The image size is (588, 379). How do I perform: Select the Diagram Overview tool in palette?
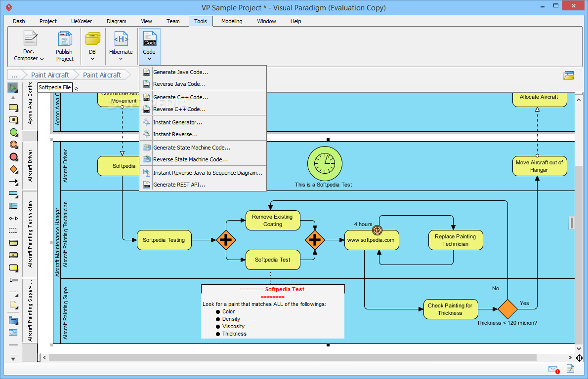click(13, 332)
